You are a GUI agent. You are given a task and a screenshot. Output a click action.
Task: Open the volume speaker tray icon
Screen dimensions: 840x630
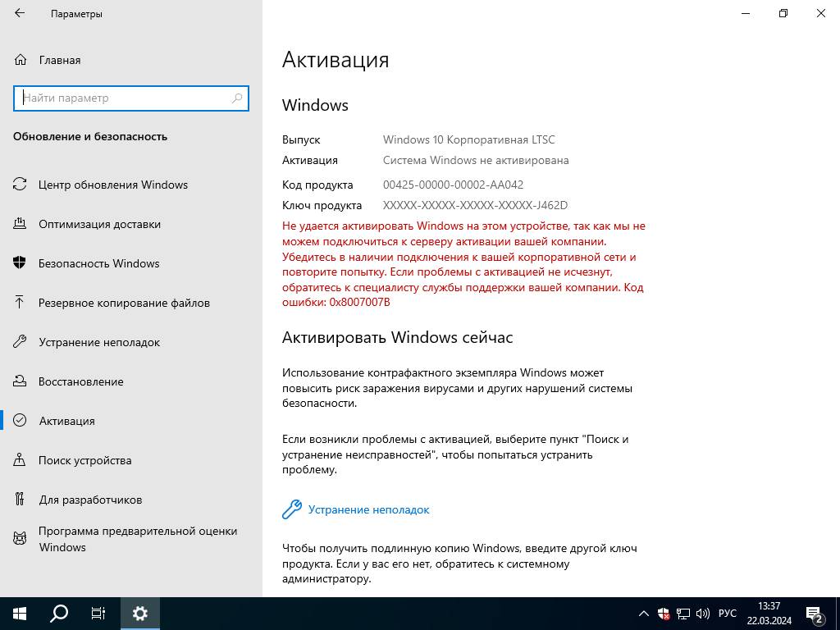702,614
